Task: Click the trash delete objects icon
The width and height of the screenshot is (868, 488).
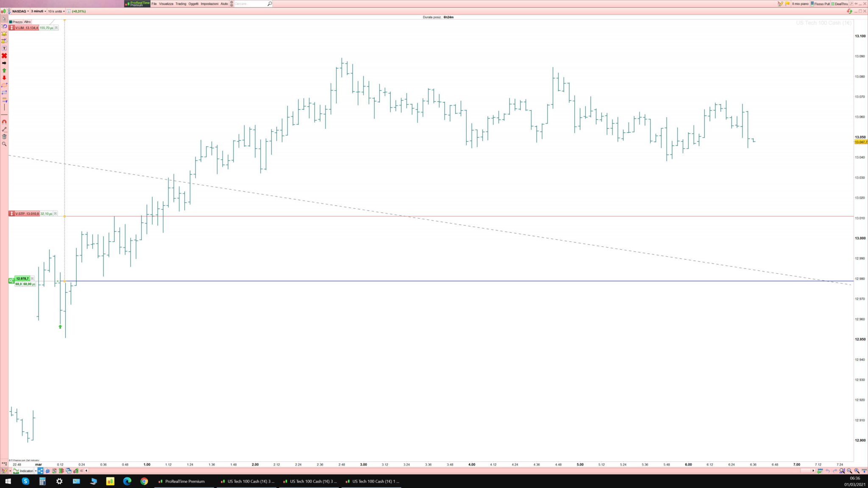Action: click(x=4, y=136)
